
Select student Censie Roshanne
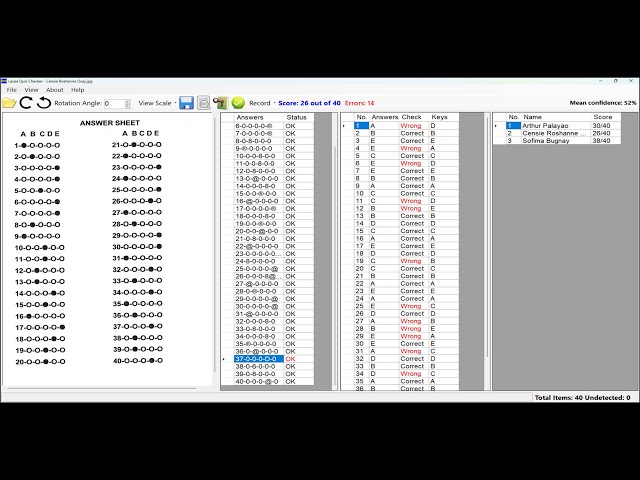click(x=555, y=133)
